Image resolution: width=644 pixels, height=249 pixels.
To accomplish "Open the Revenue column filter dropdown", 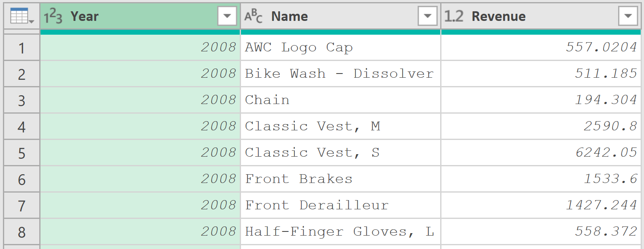I will click(628, 16).
